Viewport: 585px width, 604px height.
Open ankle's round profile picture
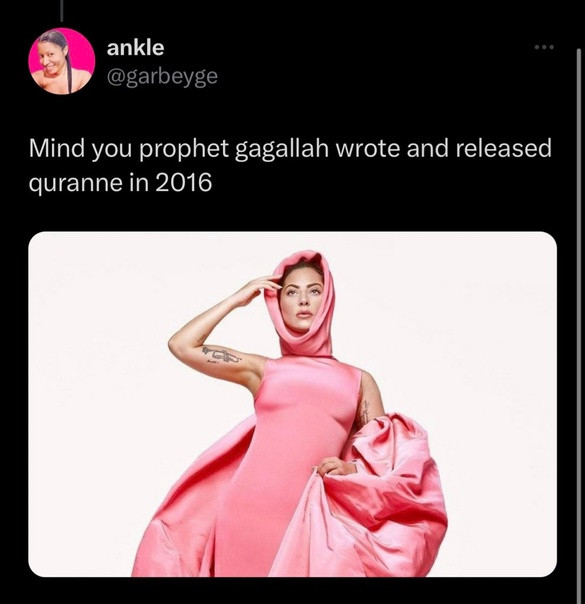[x=62, y=61]
